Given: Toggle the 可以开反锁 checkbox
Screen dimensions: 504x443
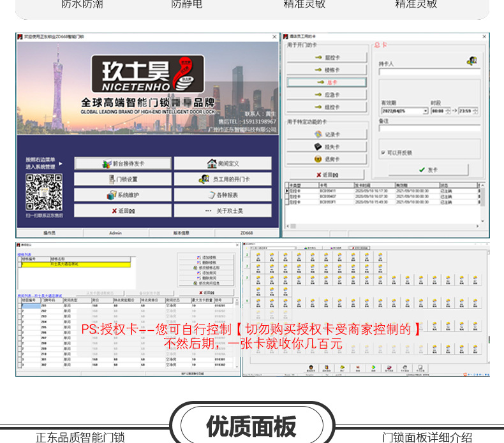Looking at the screenshot, I should click(x=383, y=152).
